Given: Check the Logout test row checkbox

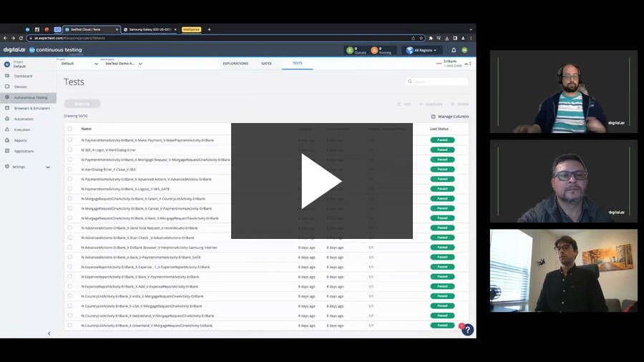Looking at the screenshot, I should [70, 189].
